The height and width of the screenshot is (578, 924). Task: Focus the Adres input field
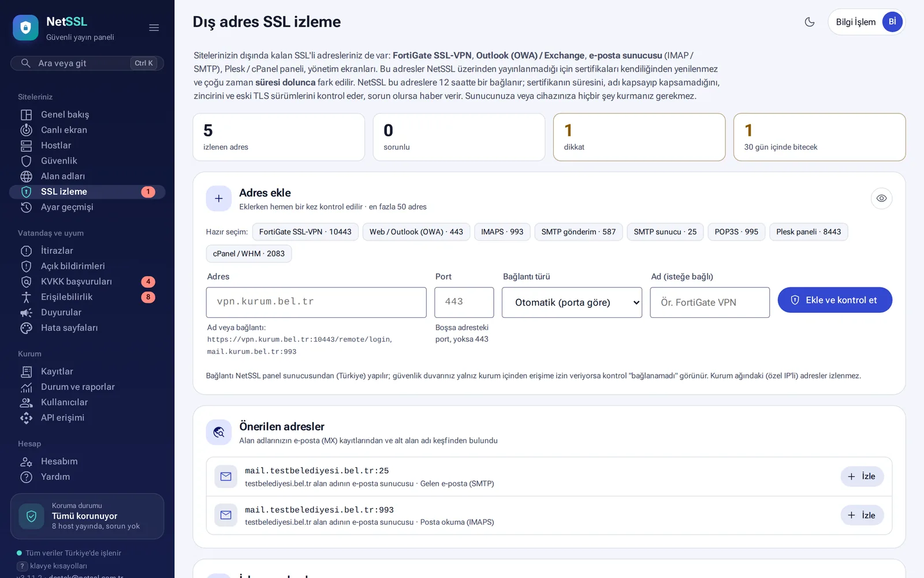click(316, 302)
